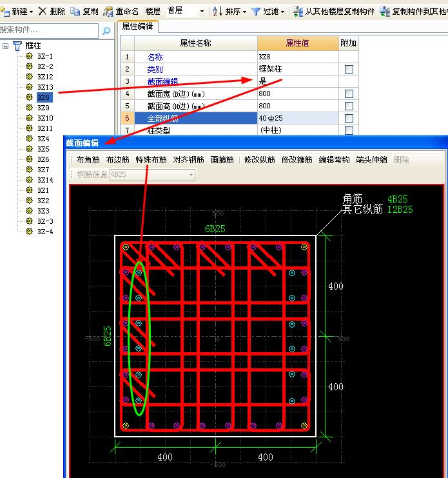448x478 pixels.
Task: Click gear icon beside KZ5
Action: pos(29,149)
